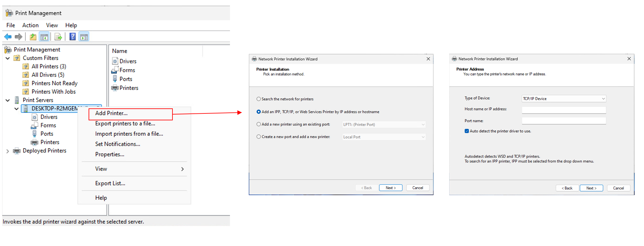Uncheck Auto detect the printer driver

point(467,131)
